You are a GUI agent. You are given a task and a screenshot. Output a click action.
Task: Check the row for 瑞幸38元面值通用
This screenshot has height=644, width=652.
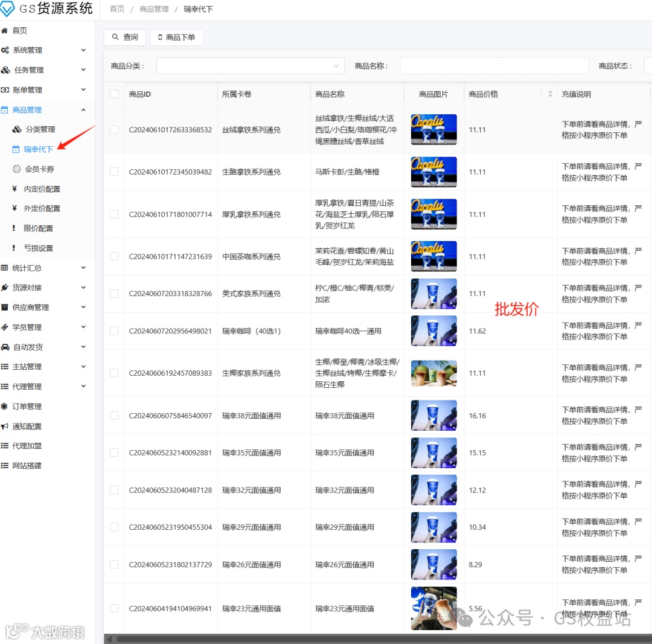[x=114, y=416]
